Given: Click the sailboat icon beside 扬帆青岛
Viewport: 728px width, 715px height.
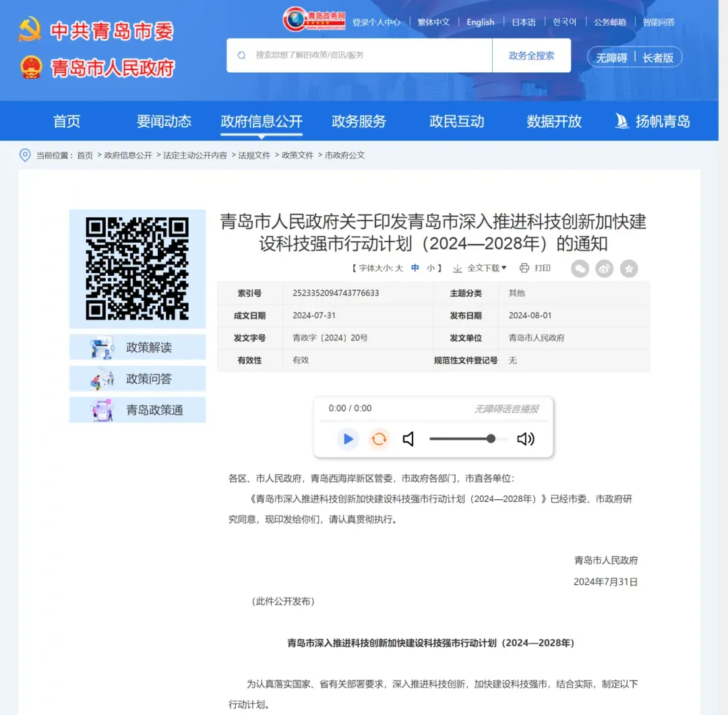Looking at the screenshot, I should click(x=621, y=121).
